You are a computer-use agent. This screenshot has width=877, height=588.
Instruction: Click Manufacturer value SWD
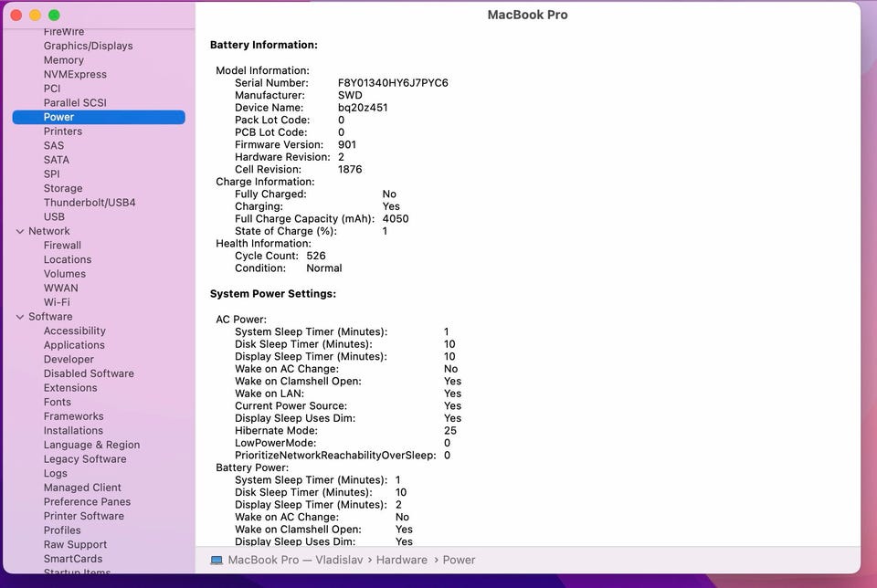point(350,95)
